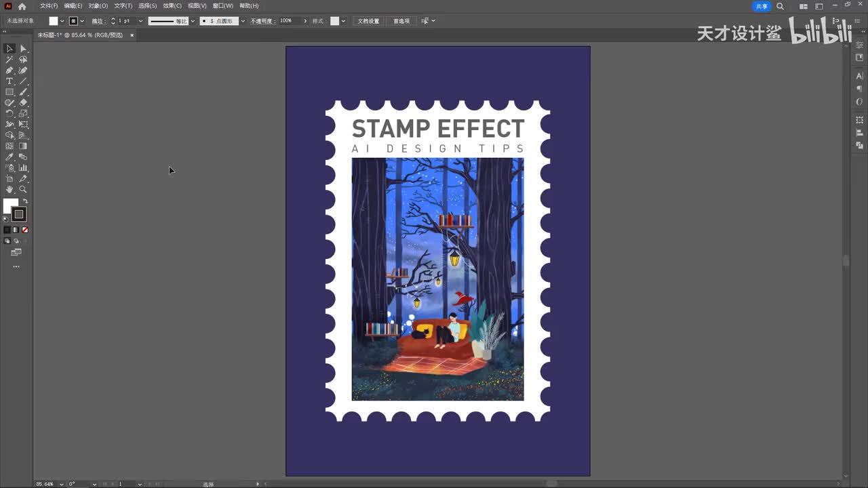
Task: Select the Curvature tool
Action: [23, 70]
